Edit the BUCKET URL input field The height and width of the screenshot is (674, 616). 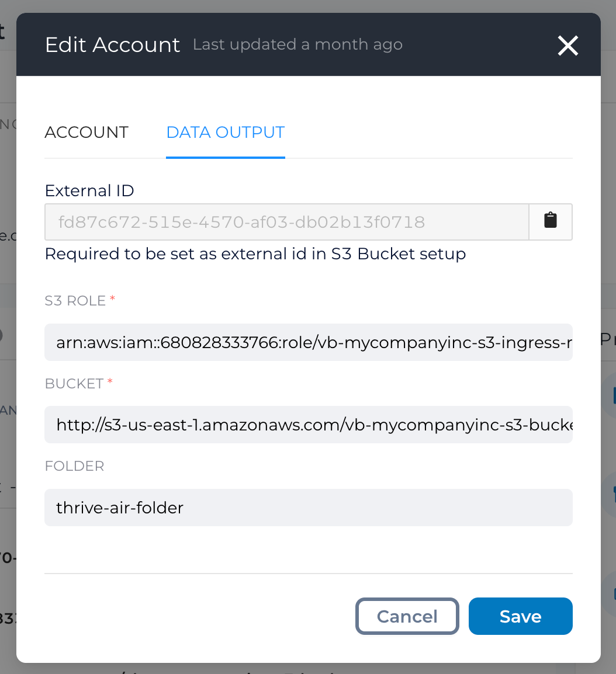pyautogui.click(x=309, y=425)
